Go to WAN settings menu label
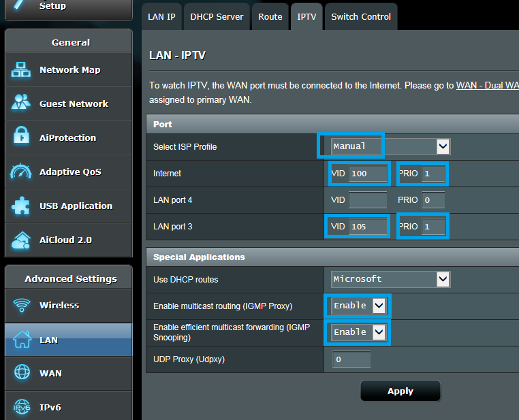Screen dimensions: 519x420 (50, 373)
